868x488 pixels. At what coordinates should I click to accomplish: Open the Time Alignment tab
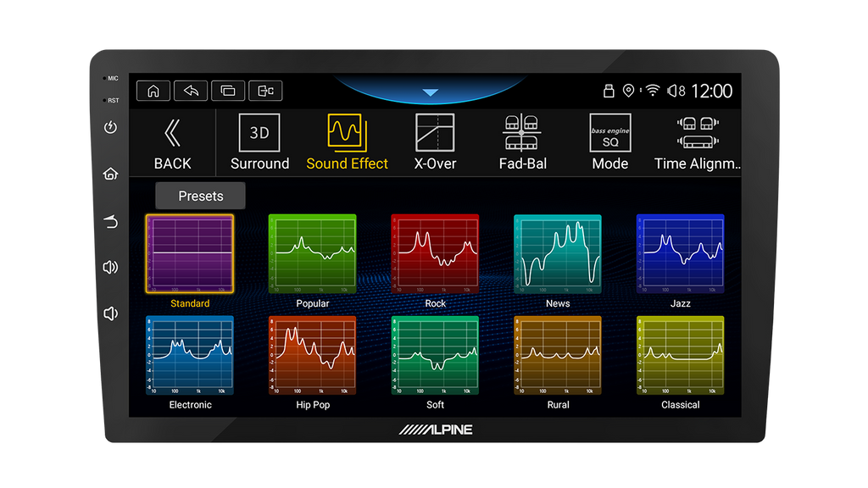tap(698, 142)
